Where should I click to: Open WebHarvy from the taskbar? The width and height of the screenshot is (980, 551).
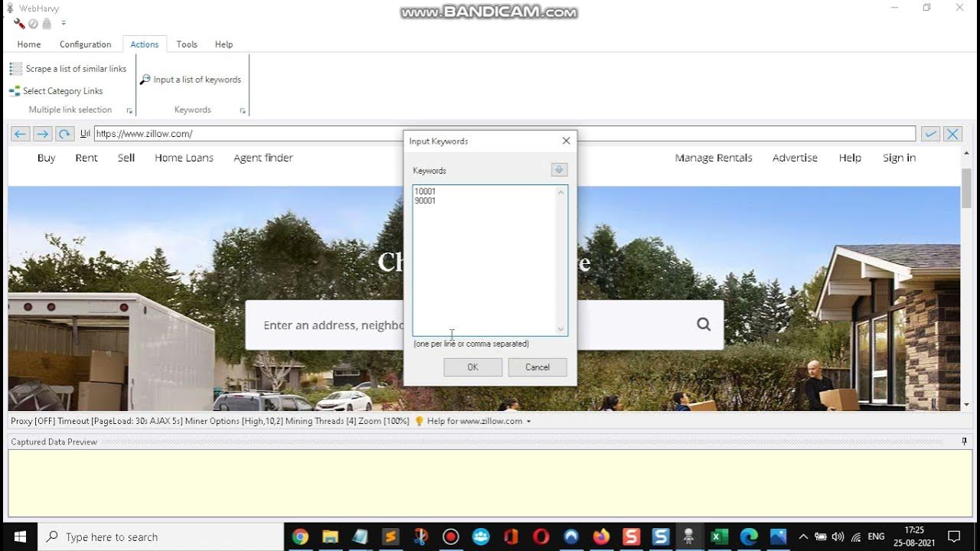click(x=688, y=536)
